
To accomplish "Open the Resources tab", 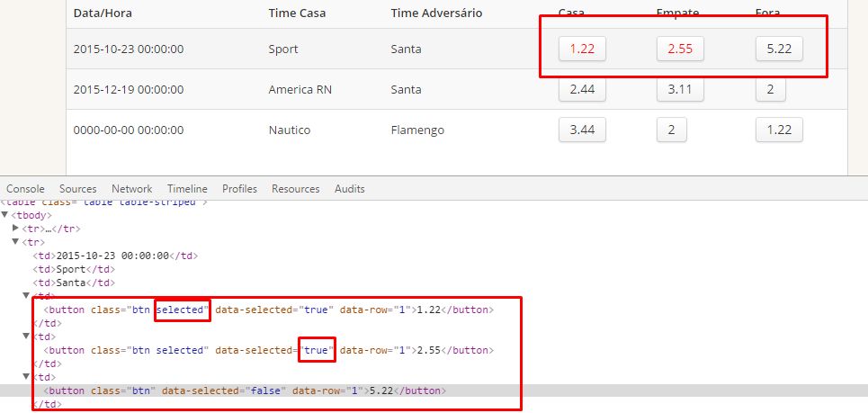I will (296, 189).
